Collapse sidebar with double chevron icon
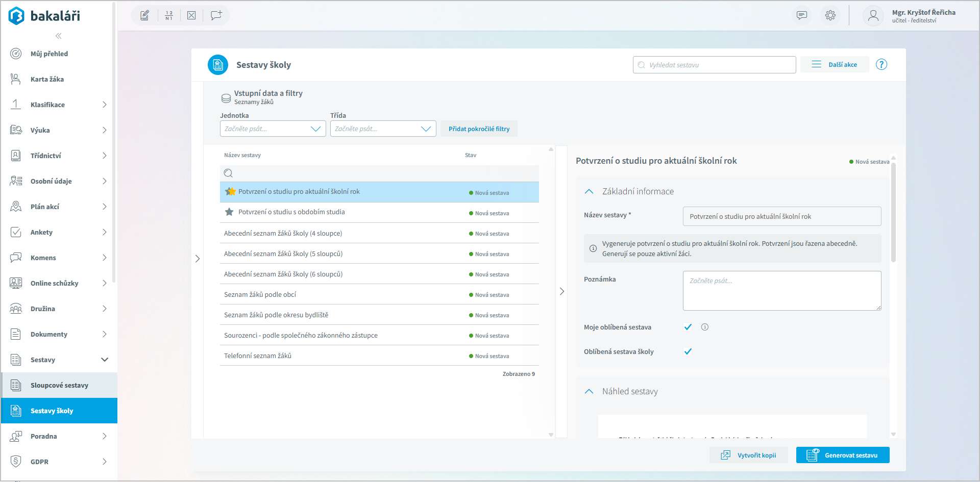 tap(59, 36)
